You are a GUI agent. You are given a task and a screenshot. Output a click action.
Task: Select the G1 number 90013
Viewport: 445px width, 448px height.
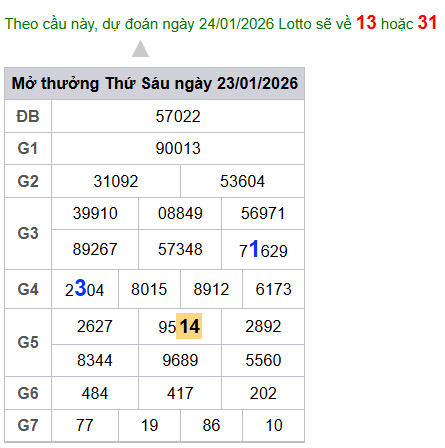[x=178, y=148]
